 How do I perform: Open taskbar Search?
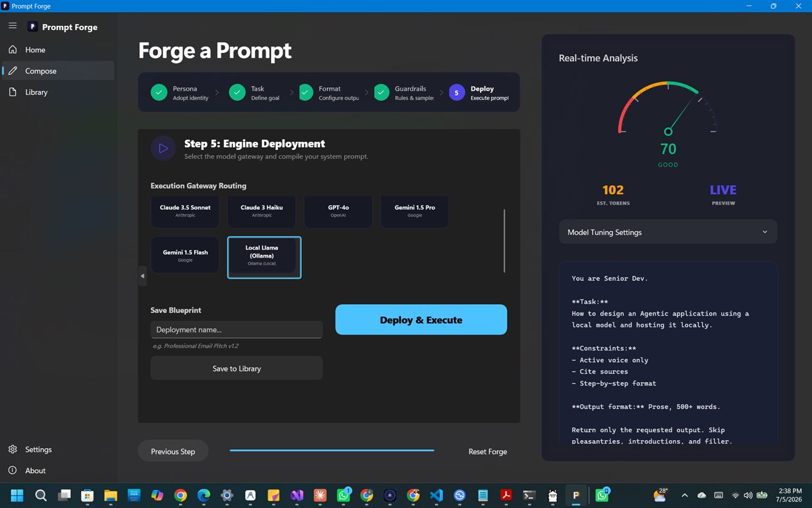pyautogui.click(x=41, y=496)
